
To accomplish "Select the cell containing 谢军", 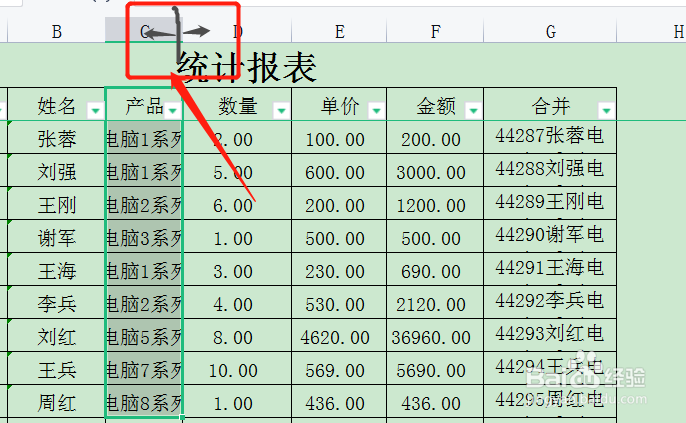I will click(x=56, y=236).
